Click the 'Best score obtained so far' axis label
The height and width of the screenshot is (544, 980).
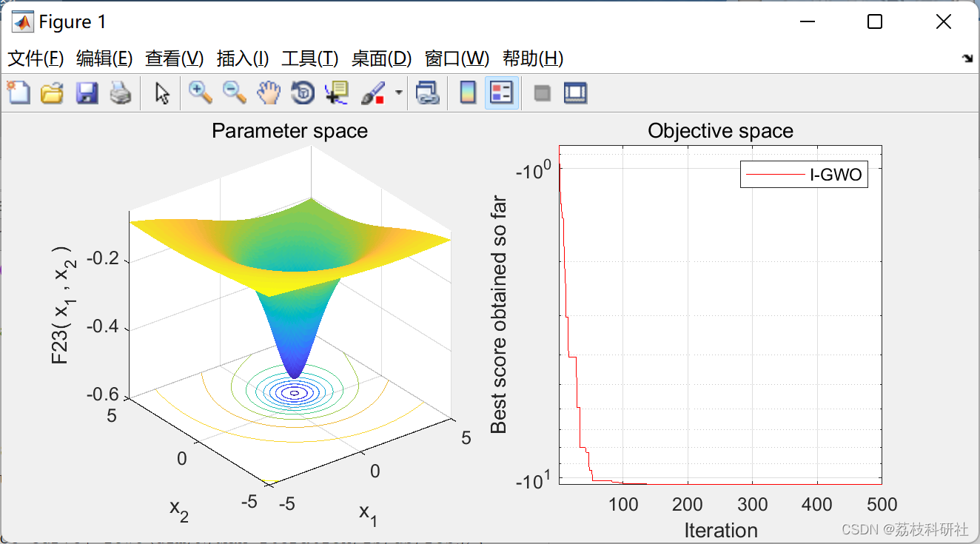(x=500, y=314)
